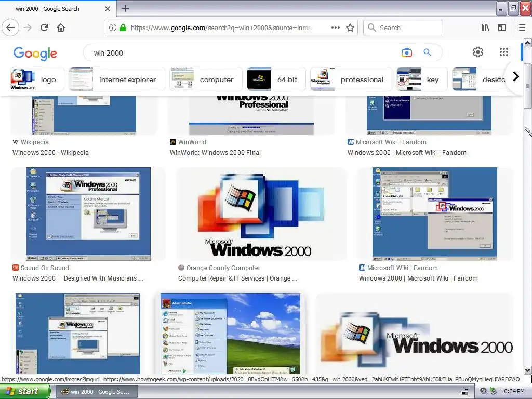This screenshot has height=399, width=532.
Task: Open the WinWorld Windows 2000 Professional image
Action: click(251, 115)
